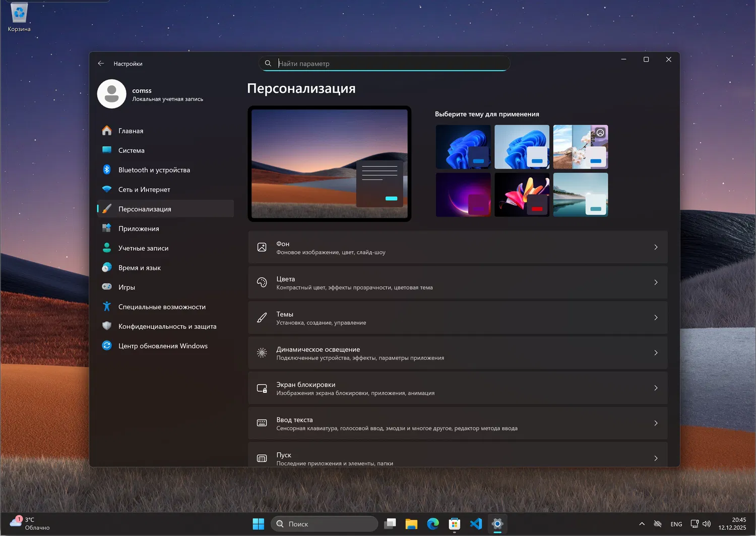Open Центр обновления Windows
Image resolution: width=756 pixels, height=536 pixels.
(162, 346)
